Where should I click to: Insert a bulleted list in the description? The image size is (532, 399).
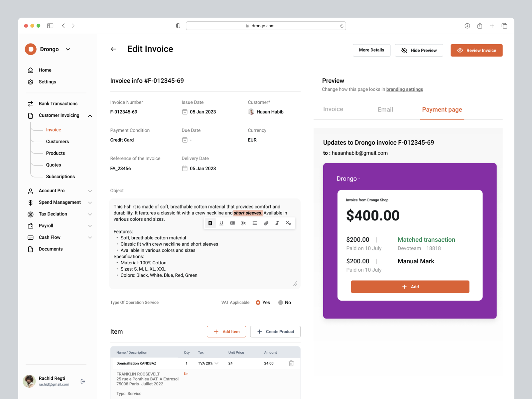pos(255,223)
